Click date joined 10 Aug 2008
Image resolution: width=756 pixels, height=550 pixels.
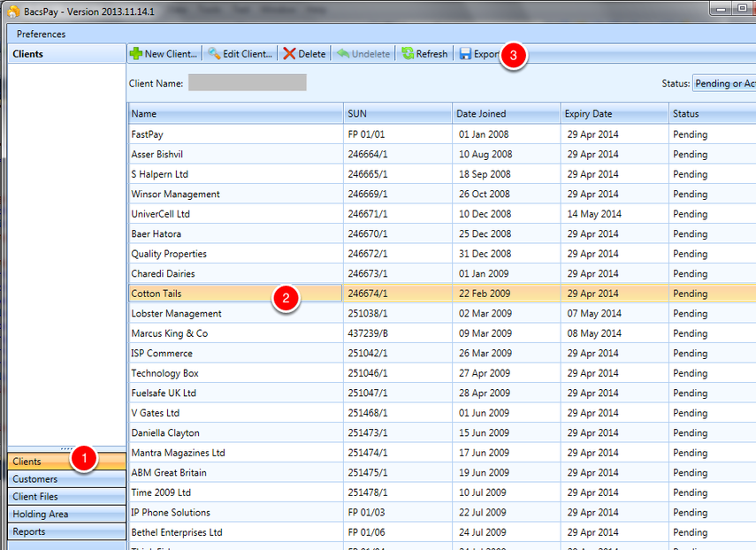pyautogui.click(x=485, y=154)
